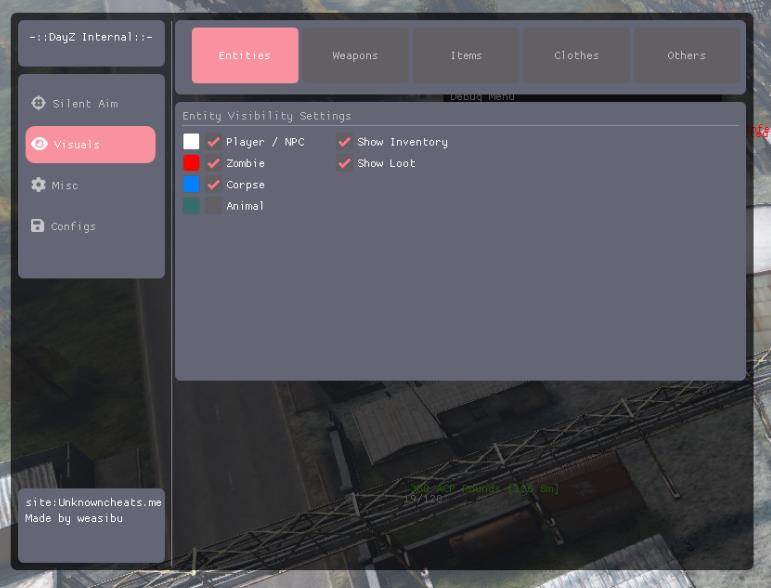
Task: Enable the Animal checkbox
Action: (213, 206)
